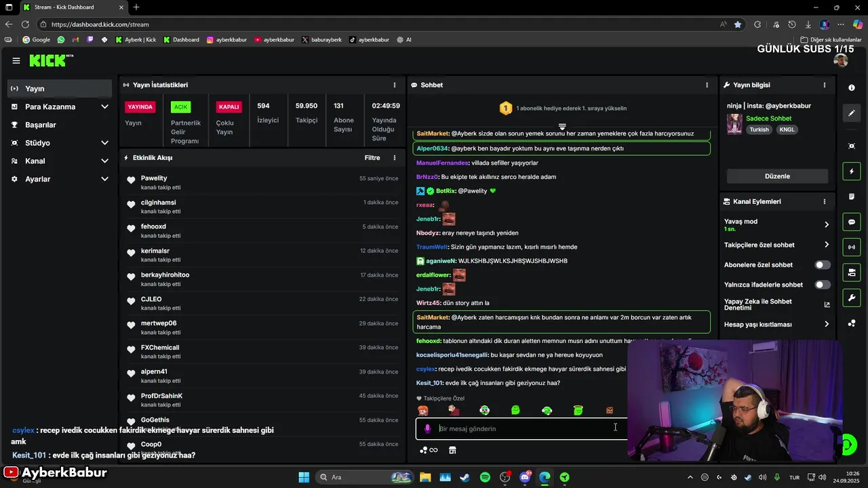The image size is (868, 488).
Task: Open the channel points infinity icon
Action: (x=429, y=450)
